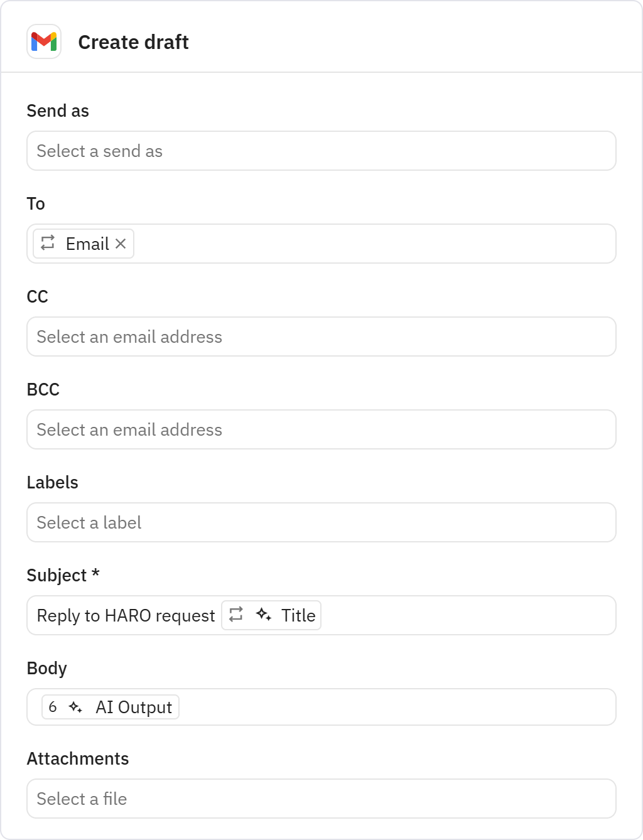Open the Select a label dropdown
Screen dimensions: 643x840
[x=321, y=522]
